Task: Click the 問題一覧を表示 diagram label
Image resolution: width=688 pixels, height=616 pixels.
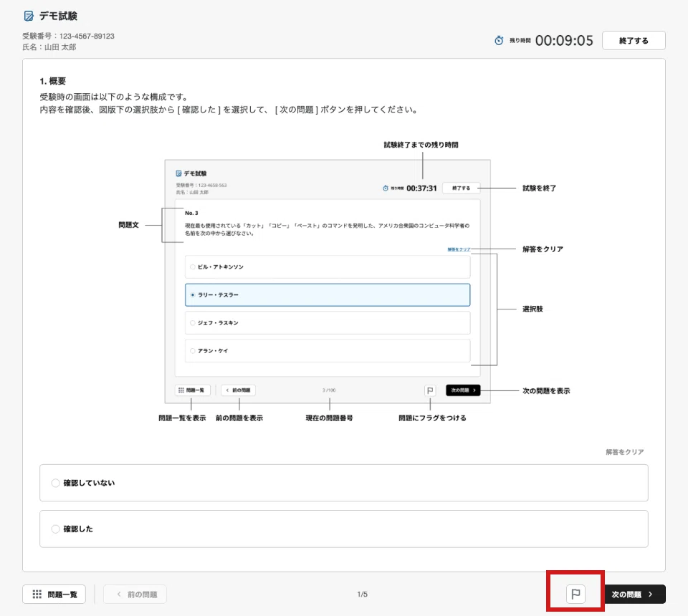Action: click(182, 418)
